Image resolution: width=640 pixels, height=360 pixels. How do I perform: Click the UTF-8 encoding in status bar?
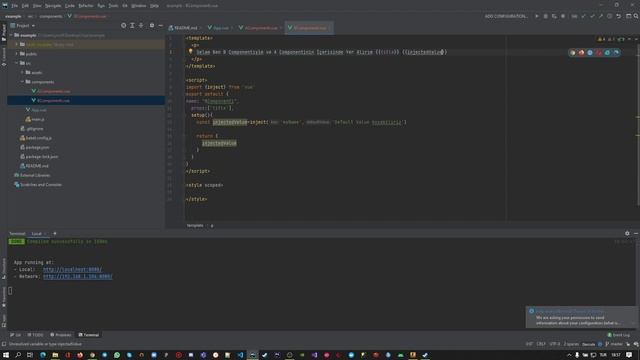tap(555, 344)
